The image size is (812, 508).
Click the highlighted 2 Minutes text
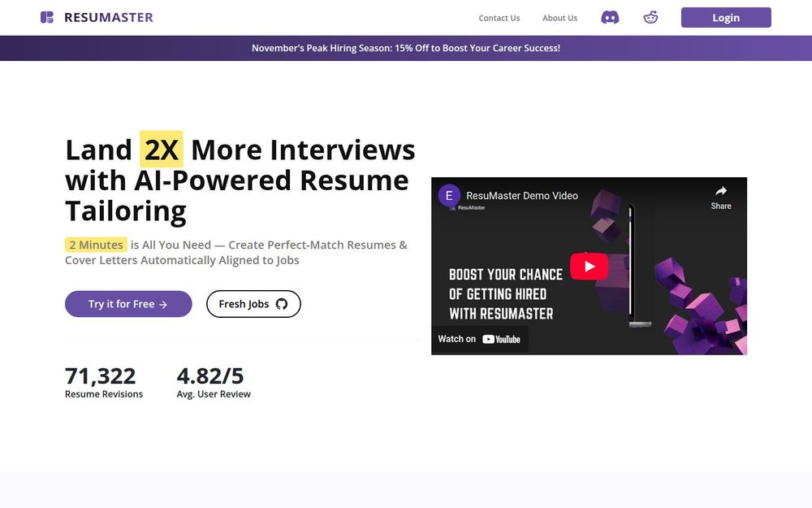tap(96, 245)
